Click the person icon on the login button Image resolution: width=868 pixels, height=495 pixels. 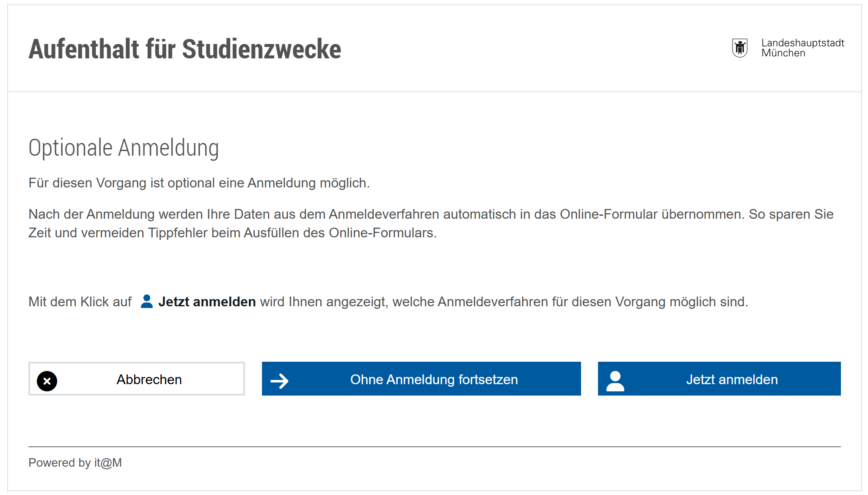(x=615, y=381)
